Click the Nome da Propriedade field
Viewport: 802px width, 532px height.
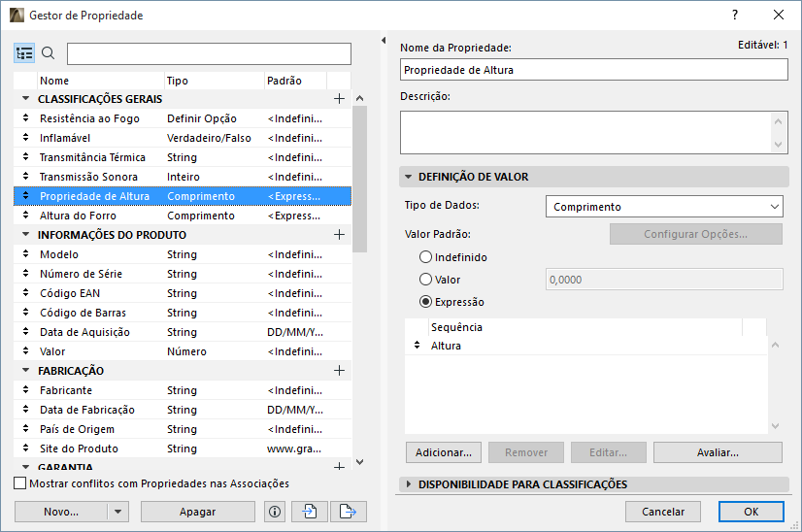point(594,70)
